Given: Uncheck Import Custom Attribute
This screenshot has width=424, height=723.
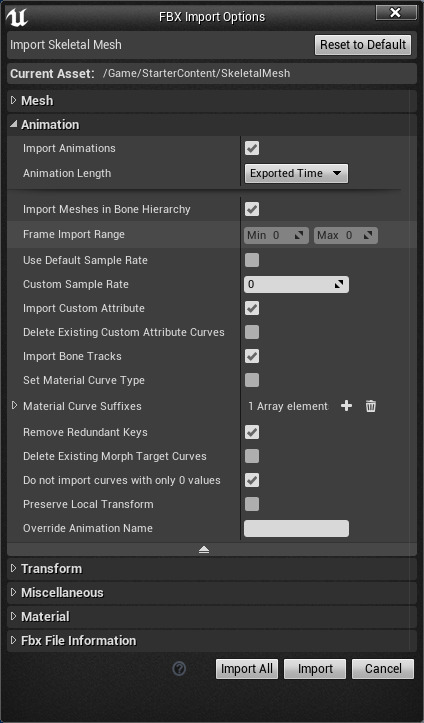Looking at the screenshot, I should coord(252,308).
